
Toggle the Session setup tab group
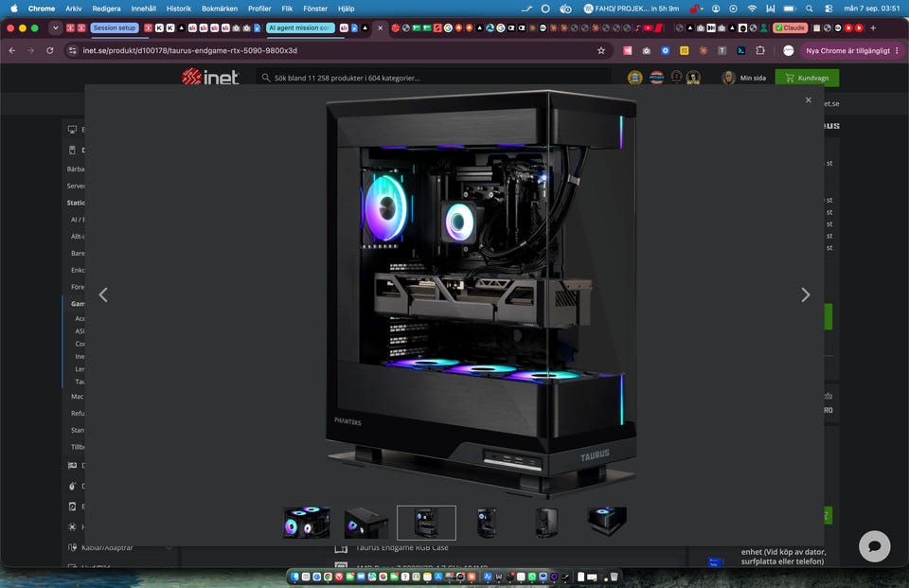(115, 27)
